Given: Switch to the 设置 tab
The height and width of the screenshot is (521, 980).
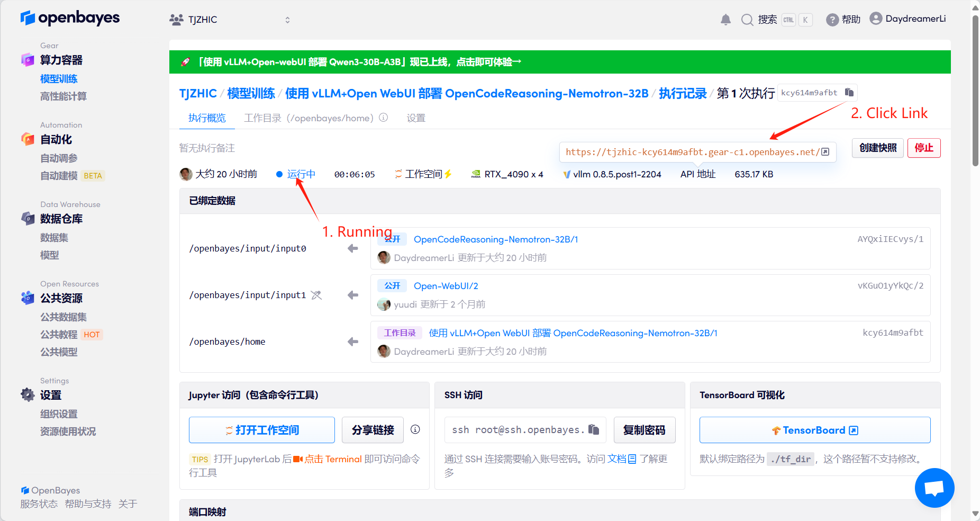Looking at the screenshot, I should (x=416, y=118).
